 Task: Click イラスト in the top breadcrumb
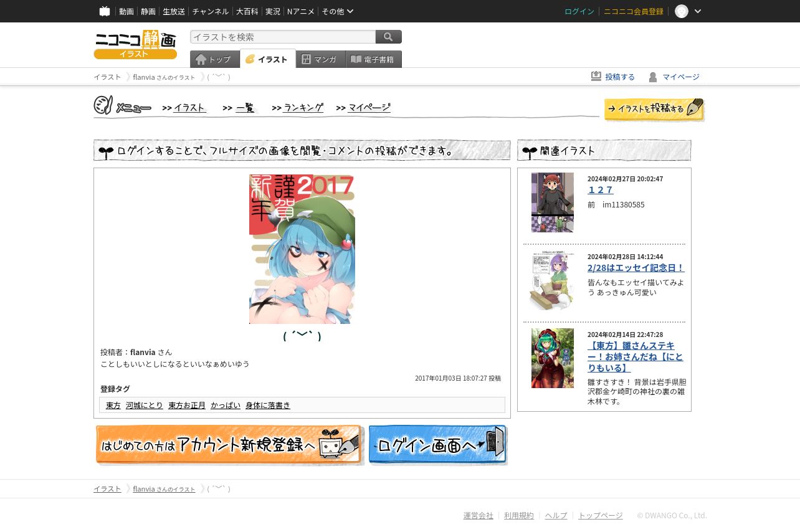pos(107,77)
